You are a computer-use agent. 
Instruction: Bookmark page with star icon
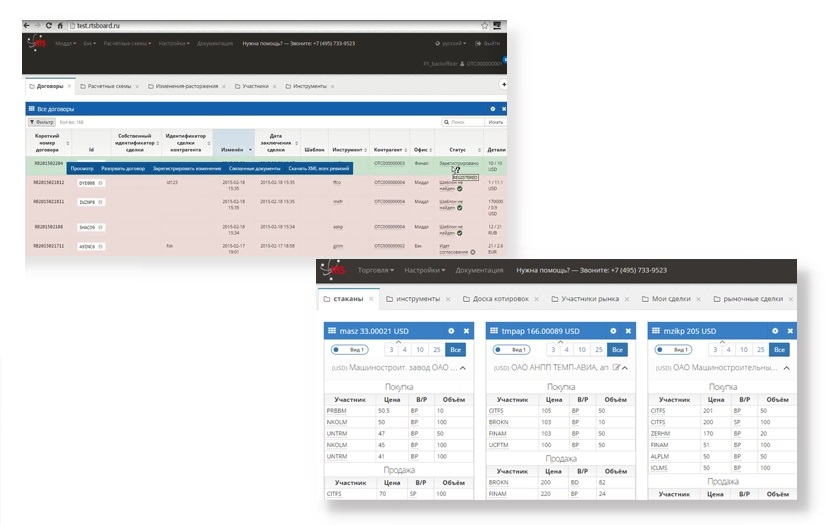tap(484, 25)
